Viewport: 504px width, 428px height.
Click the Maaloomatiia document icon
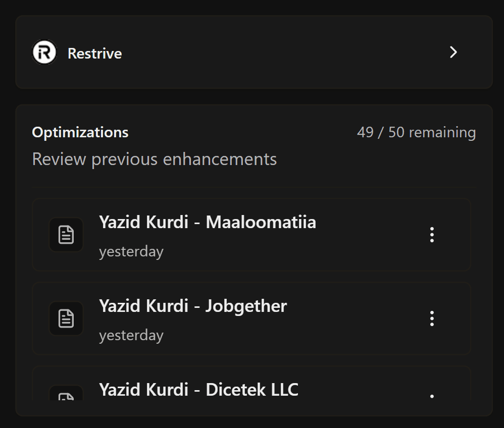point(66,235)
